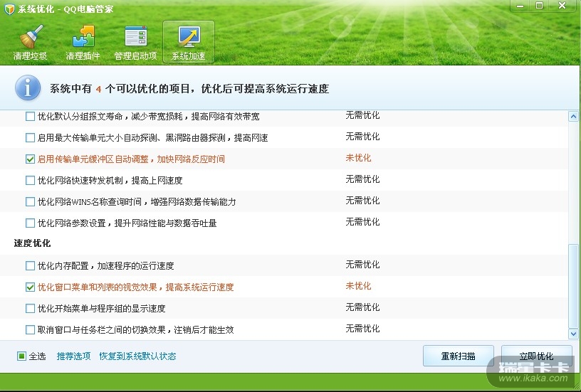
Task: Click the 立即优化 button
Action: click(x=536, y=356)
